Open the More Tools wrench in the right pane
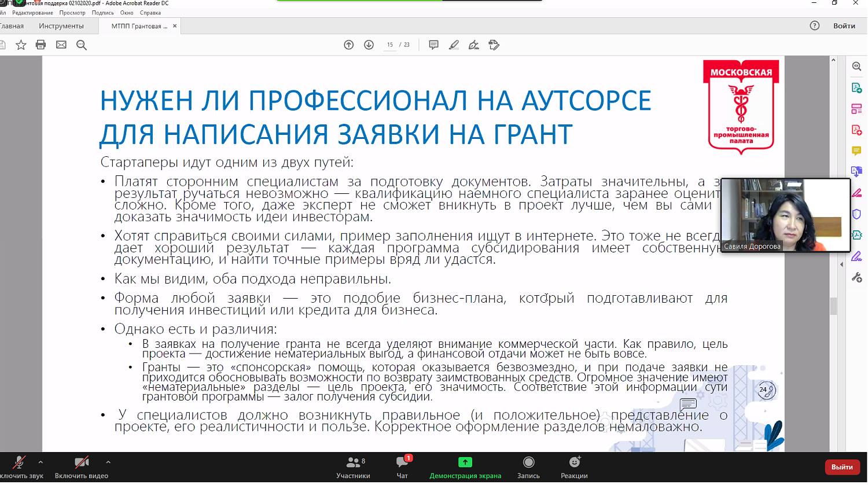 [856, 277]
